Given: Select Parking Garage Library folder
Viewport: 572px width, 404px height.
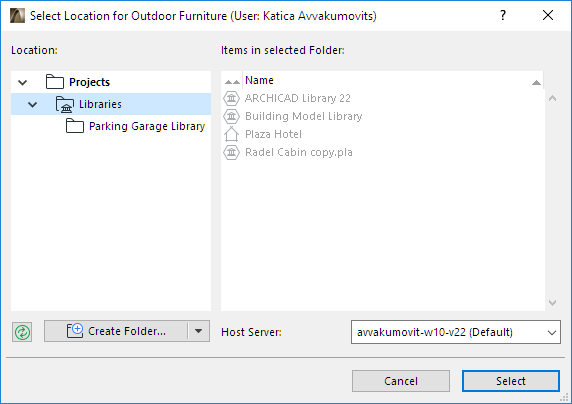Looking at the screenshot, I should pos(147,126).
